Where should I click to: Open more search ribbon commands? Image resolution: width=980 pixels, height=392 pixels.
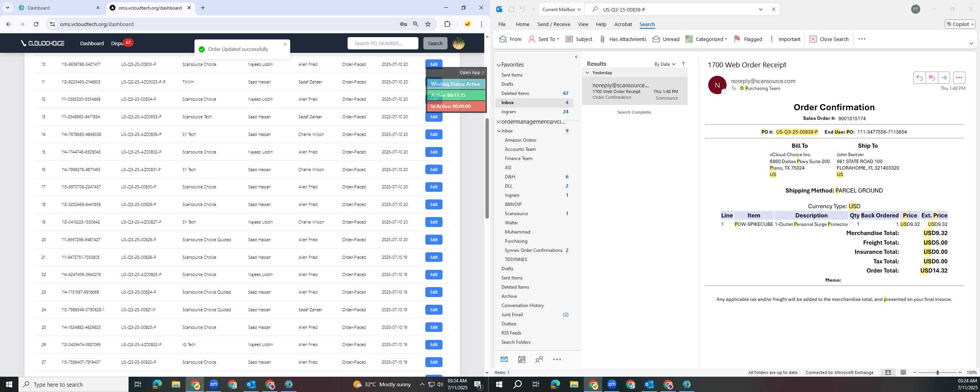coord(862,39)
